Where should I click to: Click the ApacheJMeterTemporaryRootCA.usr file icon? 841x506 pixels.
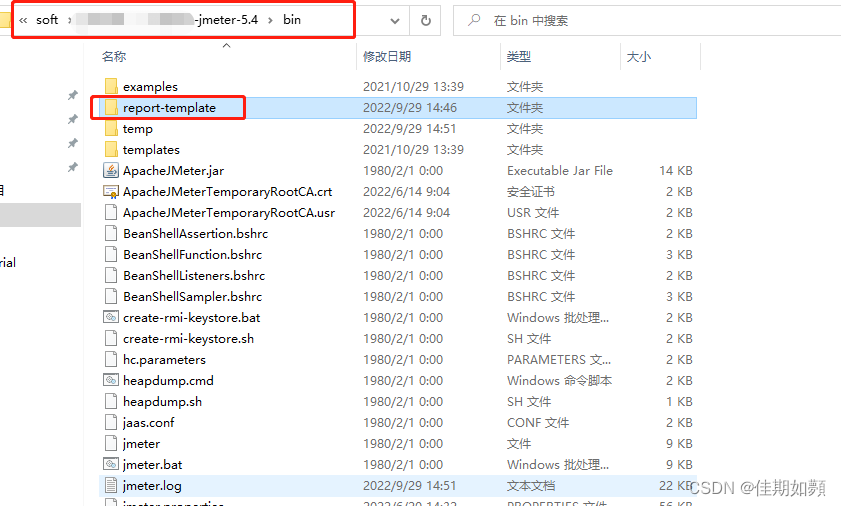tap(110, 212)
